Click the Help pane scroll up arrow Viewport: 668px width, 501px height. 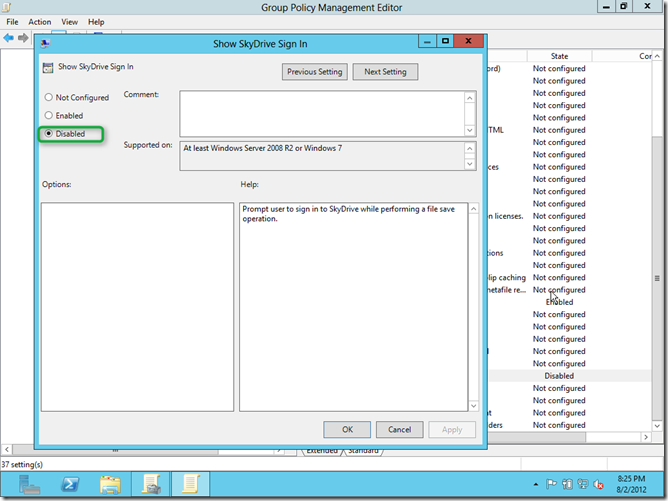pos(474,209)
